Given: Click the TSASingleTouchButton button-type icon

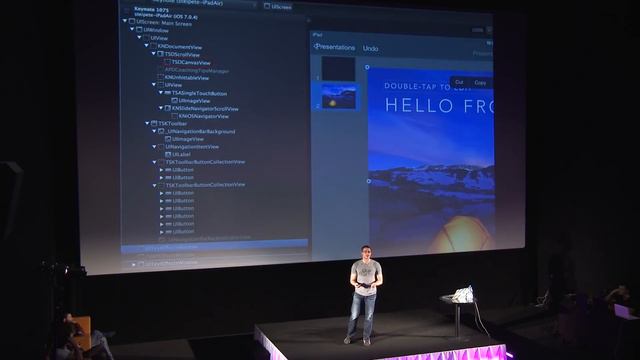Looking at the screenshot, I should tap(168, 93).
